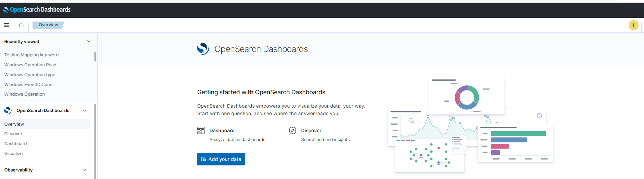Select Overview in the side navigation
644x179 pixels.
tap(14, 124)
